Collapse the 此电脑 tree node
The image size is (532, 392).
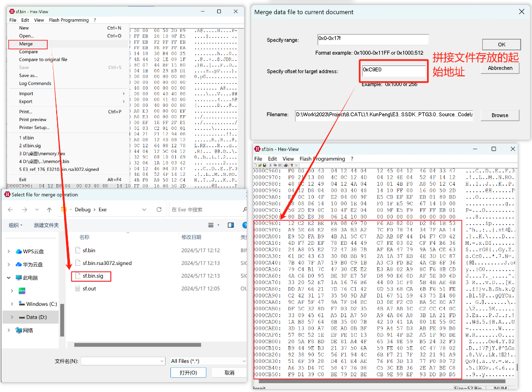(8, 278)
